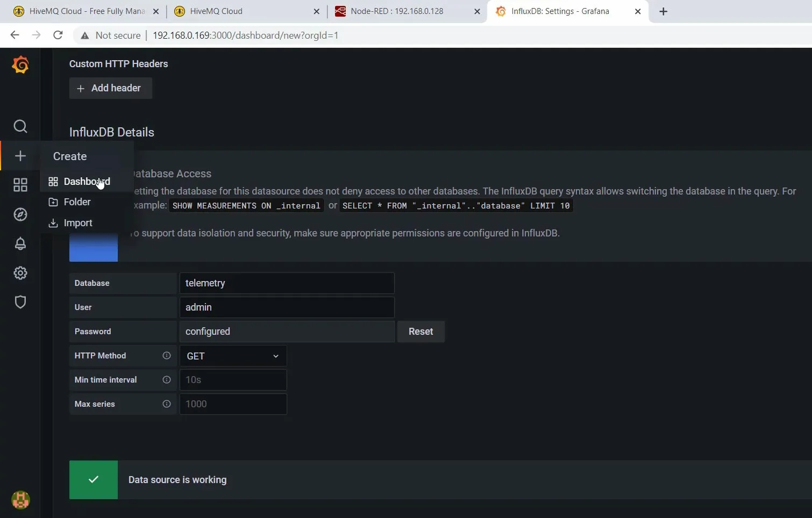Open the HTTP Method GET dropdown

(233, 356)
